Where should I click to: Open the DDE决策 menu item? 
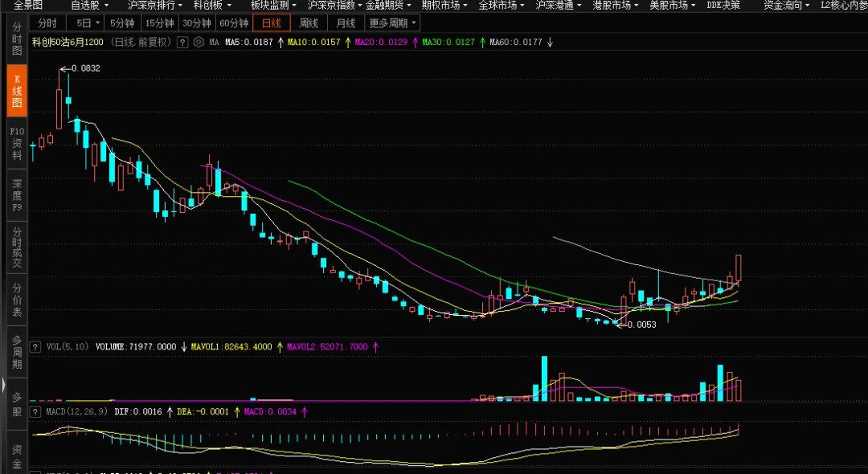point(723,5)
